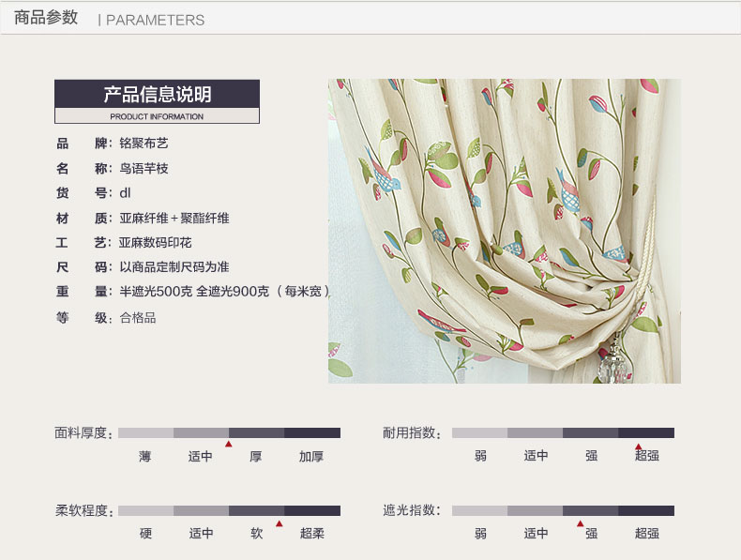Click the 薄 label under thickness bar

point(145,457)
